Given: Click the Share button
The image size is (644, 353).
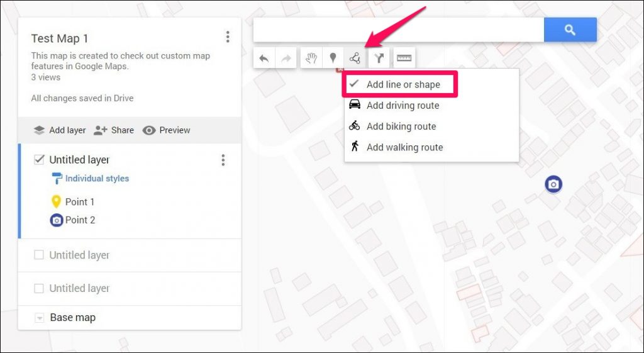Looking at the screenshot, I should tap(114, 130).
